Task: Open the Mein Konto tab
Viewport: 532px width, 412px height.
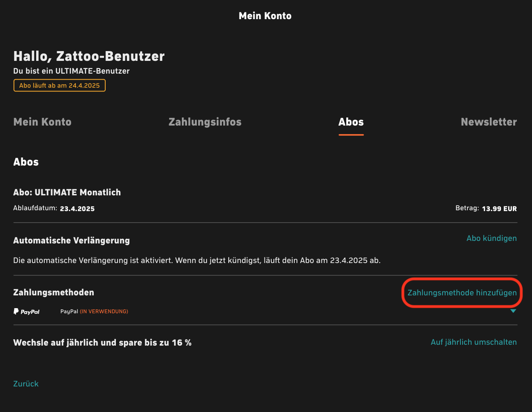Action: pyautogui.click(x=42, y=122)
